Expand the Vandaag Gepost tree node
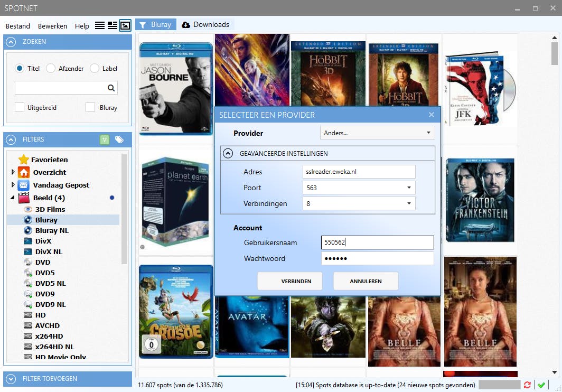The image size is (562, 392). click(13, 185)
